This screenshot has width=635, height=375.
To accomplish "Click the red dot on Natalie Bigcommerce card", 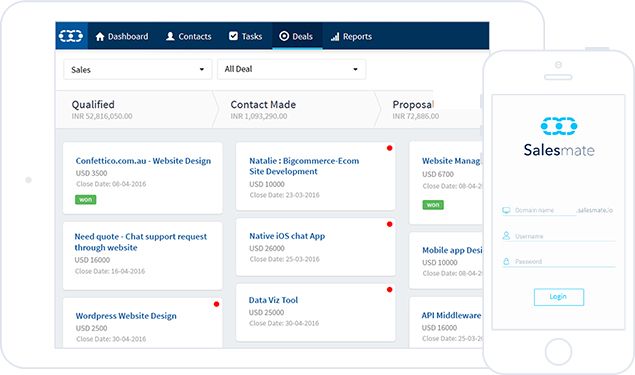I will point(390,148).
